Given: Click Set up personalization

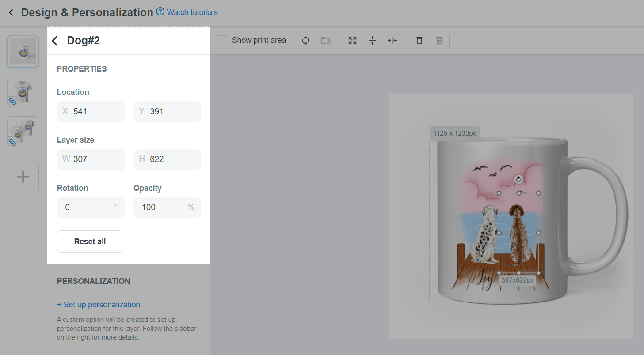Looking at the screenshot, I should click(x=99, y=305).
